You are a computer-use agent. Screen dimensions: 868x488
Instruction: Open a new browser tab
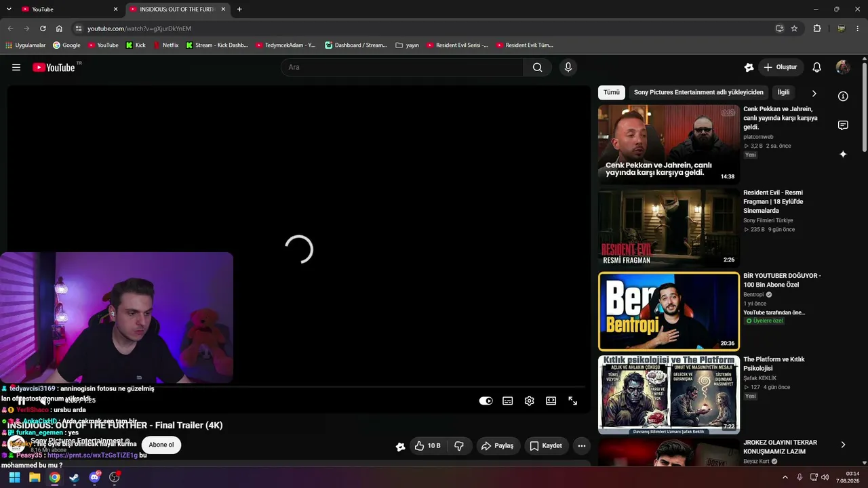(x=239, y=9)
